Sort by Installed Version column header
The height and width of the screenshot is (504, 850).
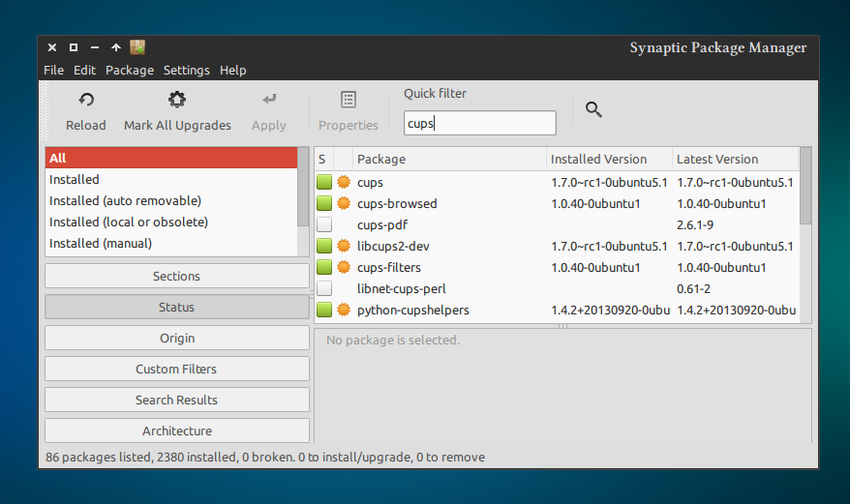609,159
